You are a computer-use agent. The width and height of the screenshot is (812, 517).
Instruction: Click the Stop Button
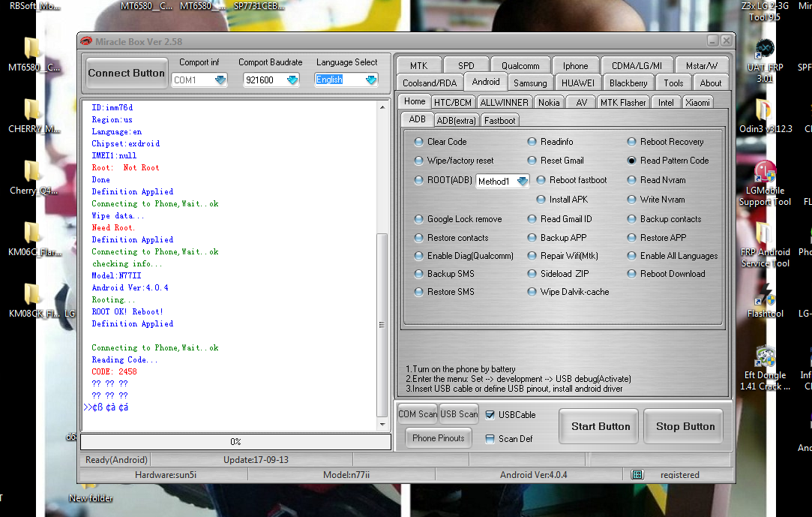[684, 426]
